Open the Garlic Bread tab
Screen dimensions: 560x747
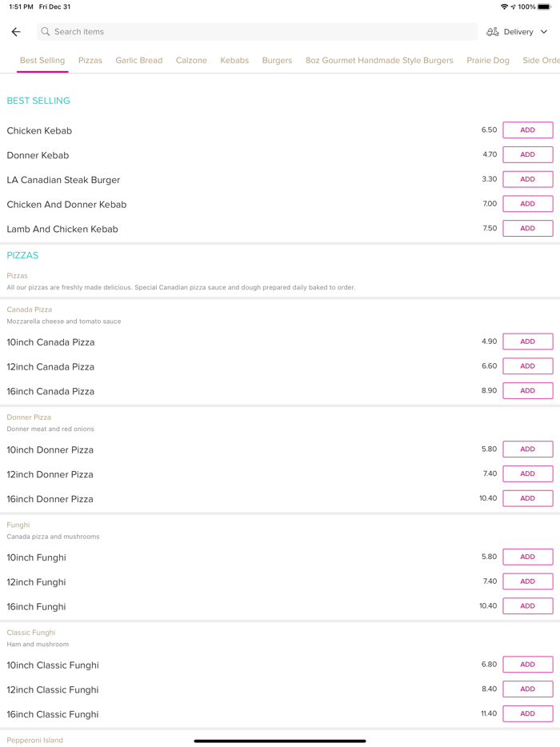(x=138, y=60)
